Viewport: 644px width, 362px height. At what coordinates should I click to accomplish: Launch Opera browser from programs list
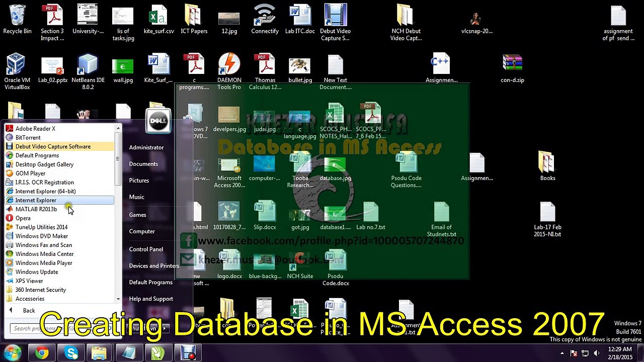(59, 218)
